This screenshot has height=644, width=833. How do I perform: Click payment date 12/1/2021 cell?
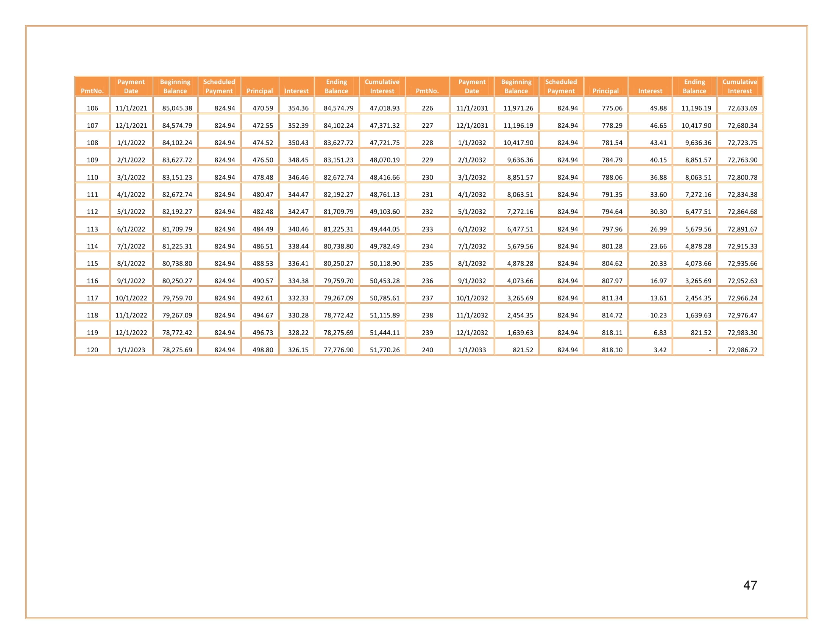pos(131,125)
